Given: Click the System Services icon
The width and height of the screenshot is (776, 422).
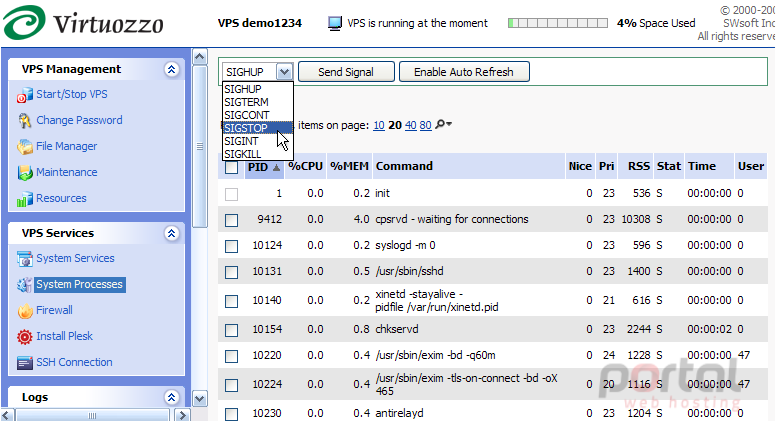Looking at the screenshot, I should click(x=25, y=259).
